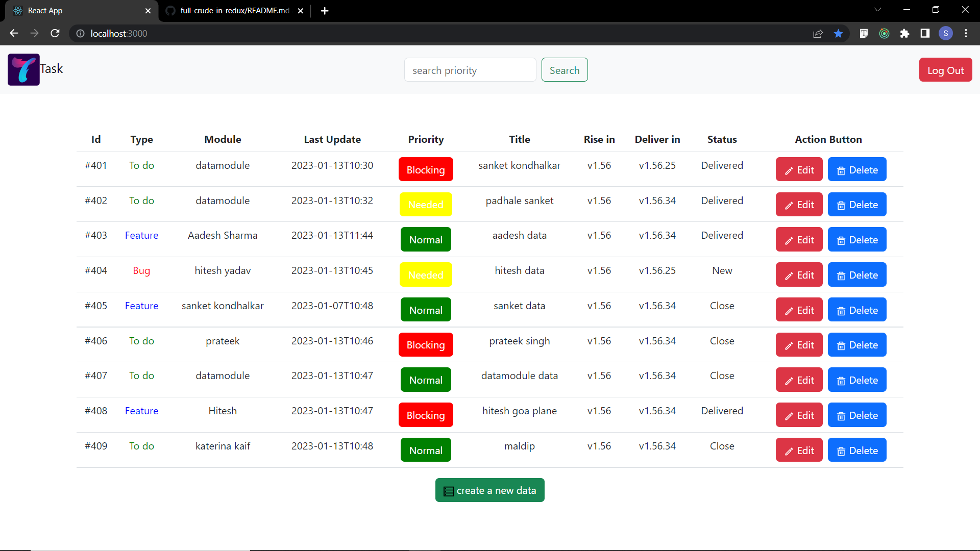
Task: Click the table icon inside create a new data
Action: pos(449,490)
